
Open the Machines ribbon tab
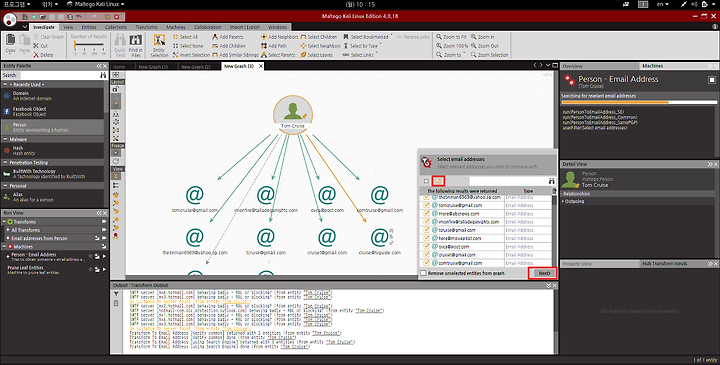[176, 27]
